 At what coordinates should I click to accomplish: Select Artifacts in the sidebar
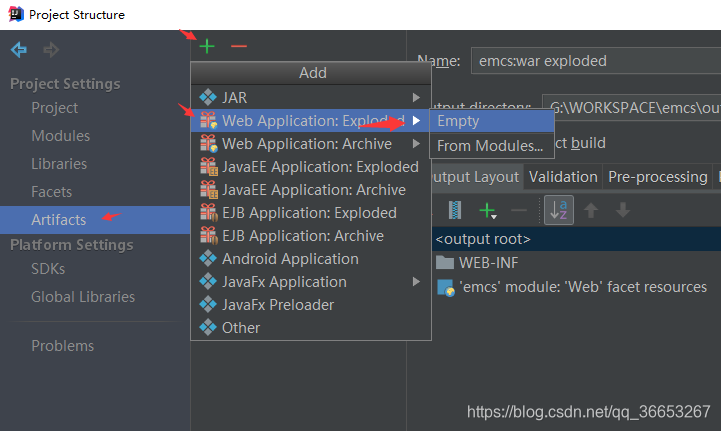pyautogui.click(x=95, y=220)
